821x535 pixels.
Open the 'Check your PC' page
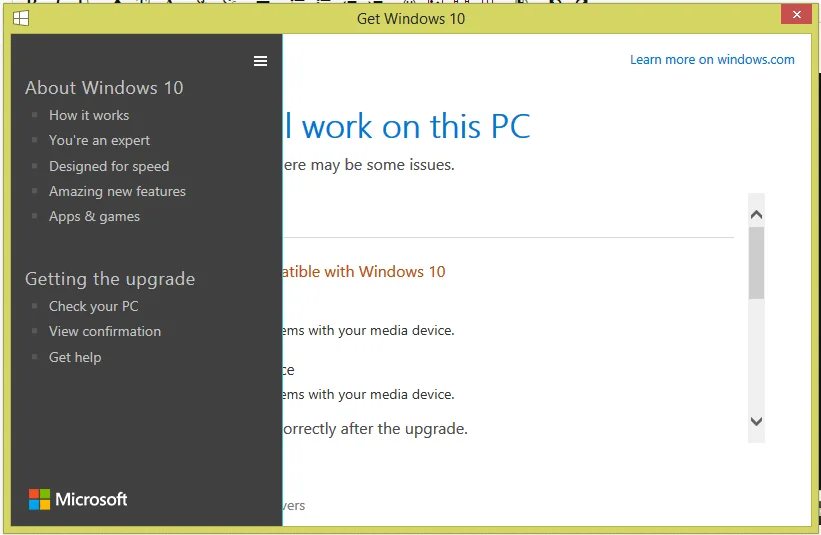94,306
